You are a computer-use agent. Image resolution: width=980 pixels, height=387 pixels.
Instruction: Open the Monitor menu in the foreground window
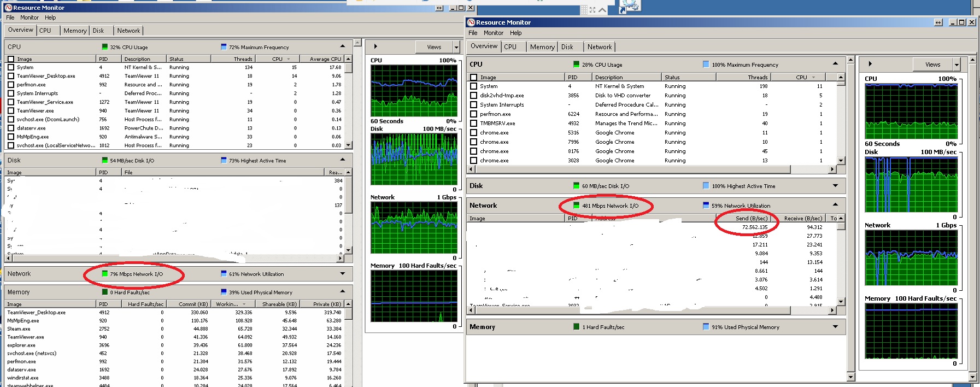coord(493,33)
